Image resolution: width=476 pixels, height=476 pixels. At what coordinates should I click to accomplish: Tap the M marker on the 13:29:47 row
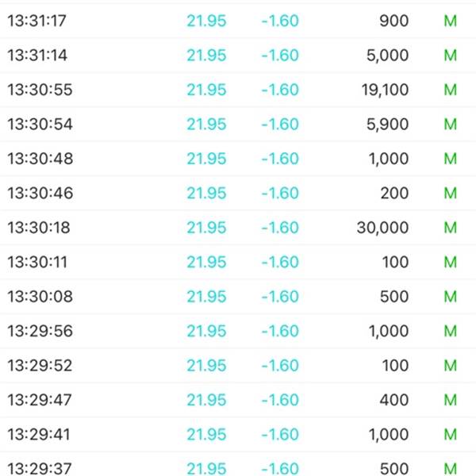(x=450, y=400)
